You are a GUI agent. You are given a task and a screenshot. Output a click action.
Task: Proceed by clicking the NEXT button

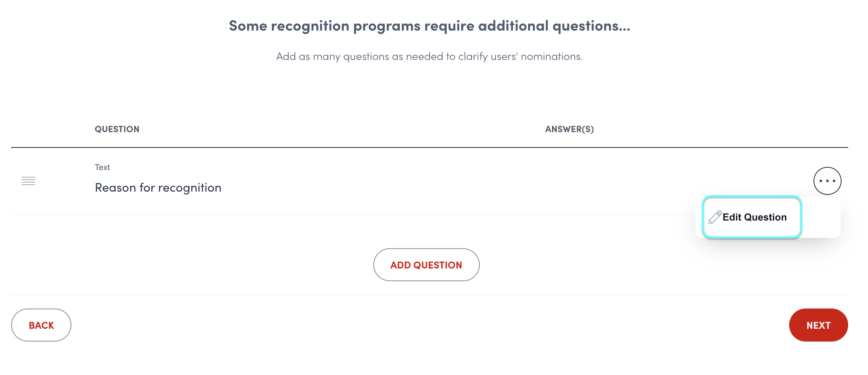(818, 325)
